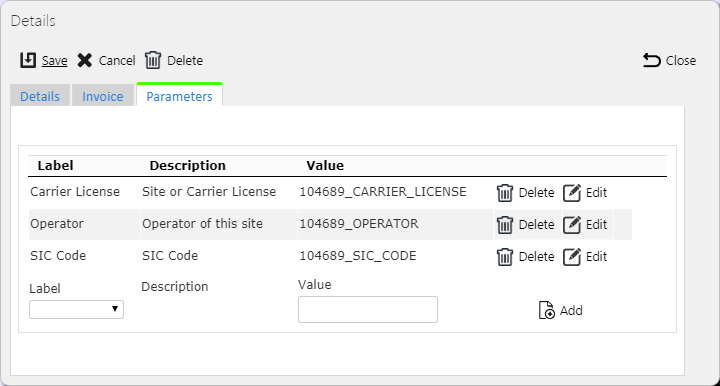Image resolution: width=720 pixels, height=386 pixels.
Task: Click the Save text link
Action: click(x=55, y=61)
